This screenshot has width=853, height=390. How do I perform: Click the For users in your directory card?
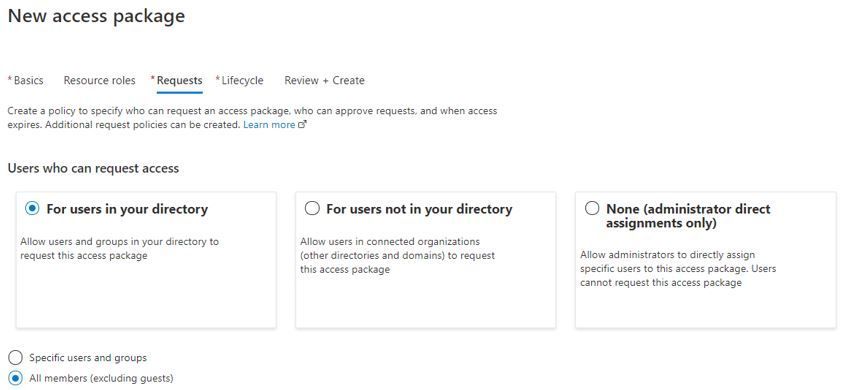pyautogui.click(x=146, y=260)
